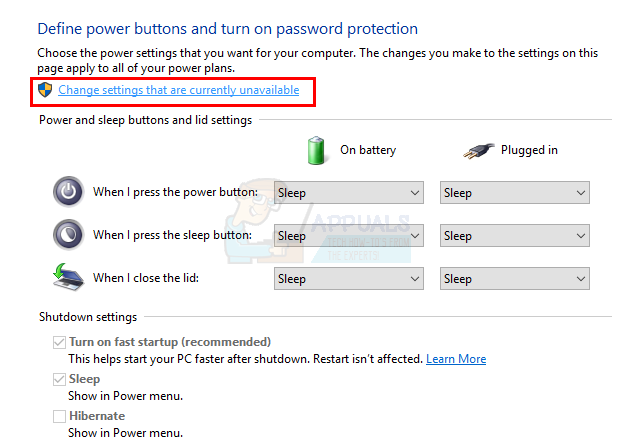Viewport: 635px width, 440px height.
Task: Open close lid Plugged in dropdown
Action: [x=514, y=279]
